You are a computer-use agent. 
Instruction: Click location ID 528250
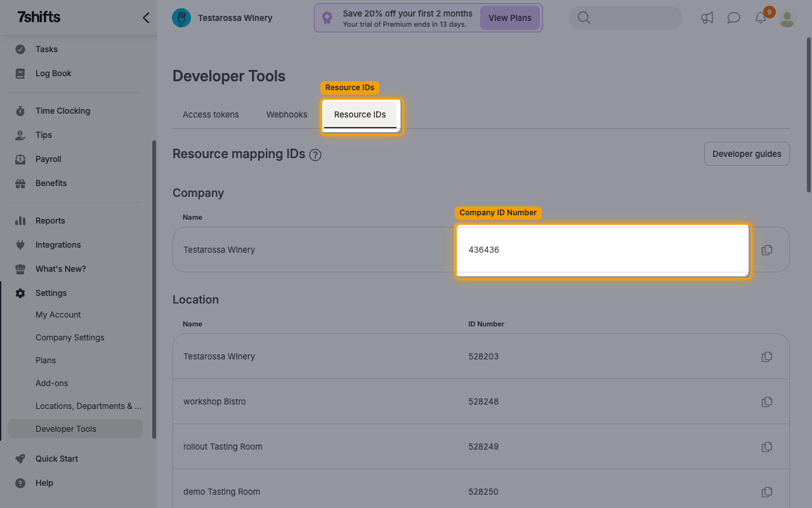pyautogui.click(x=483, y=491)
